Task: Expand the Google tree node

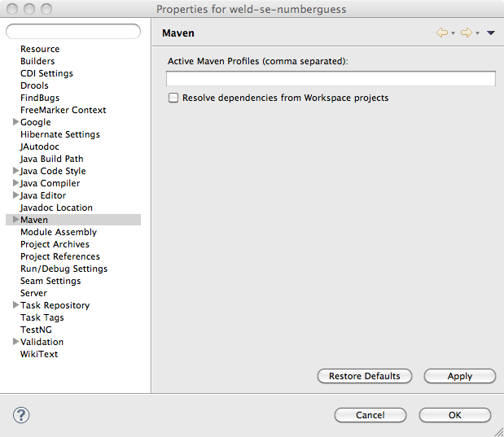Action: point(15,122)
